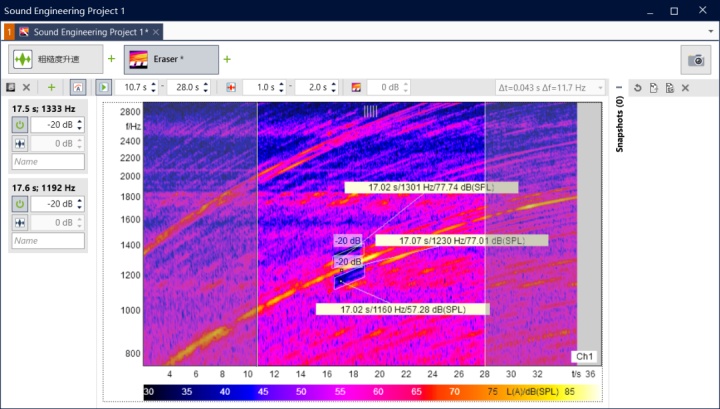Image resolution: width=720 pixels, height=409 pixels.
Task: Toggle the boost icon in 1192 Hz region
Action: (x=20, y=223)
